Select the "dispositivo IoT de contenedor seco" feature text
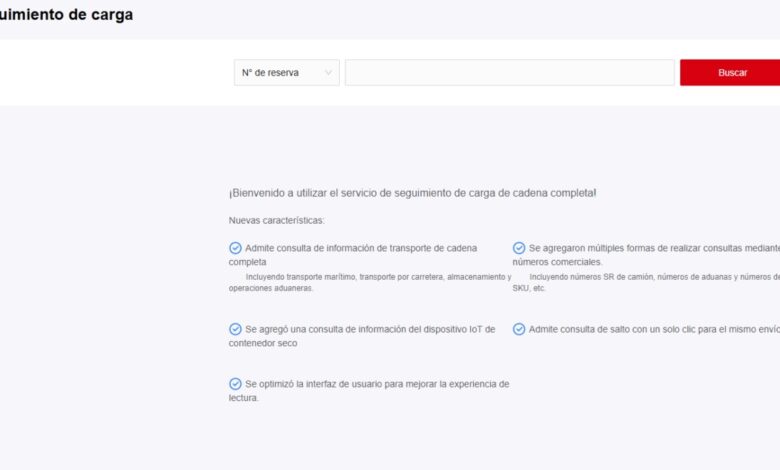Viewport: 780px width, 470px height. (x=370, y=329)
